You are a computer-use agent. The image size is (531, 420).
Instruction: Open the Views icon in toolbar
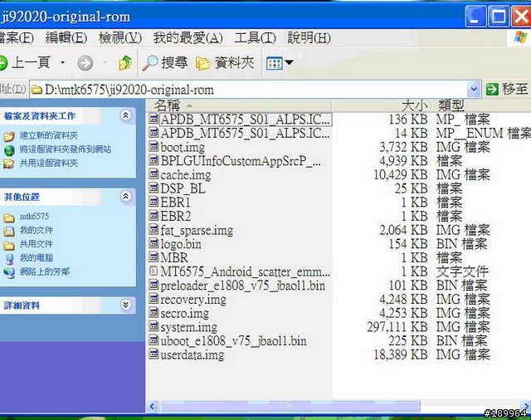click(275, 63)
